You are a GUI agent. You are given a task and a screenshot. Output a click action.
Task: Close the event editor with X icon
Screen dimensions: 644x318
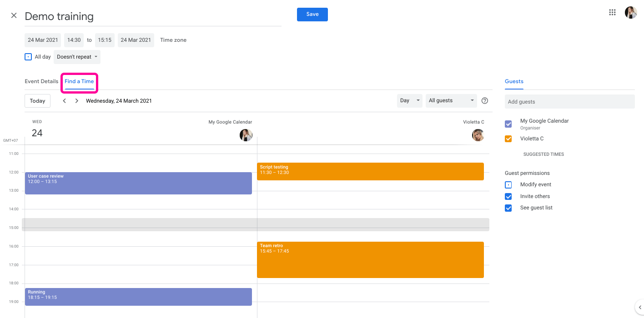[14, 15]
